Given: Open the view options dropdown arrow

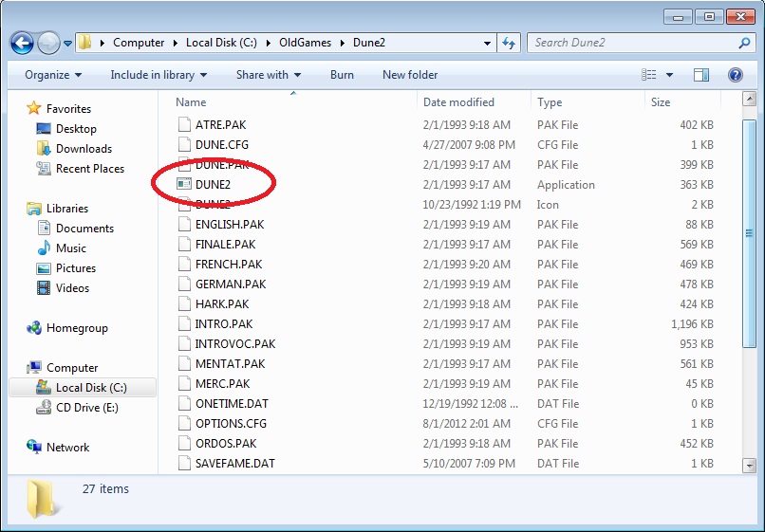Looking at the screenshot, I should pyautogui.click(x=669, y=75).
